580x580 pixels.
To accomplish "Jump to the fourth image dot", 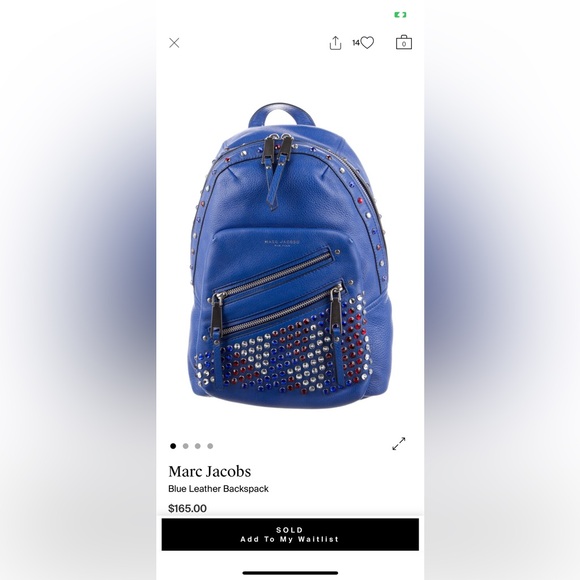I will (210, 446).
